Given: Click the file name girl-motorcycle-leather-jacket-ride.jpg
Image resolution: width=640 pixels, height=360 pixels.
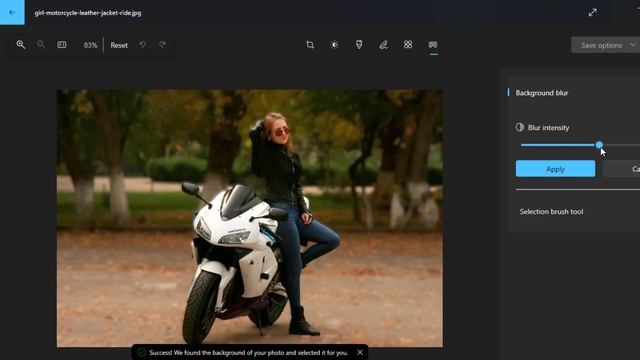Looking at the screenshot, I should point(88,13).
